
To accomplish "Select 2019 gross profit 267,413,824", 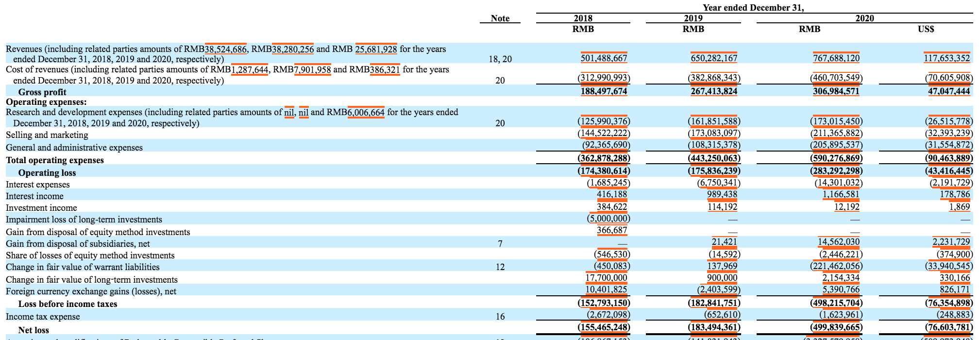I will point(713,92).
